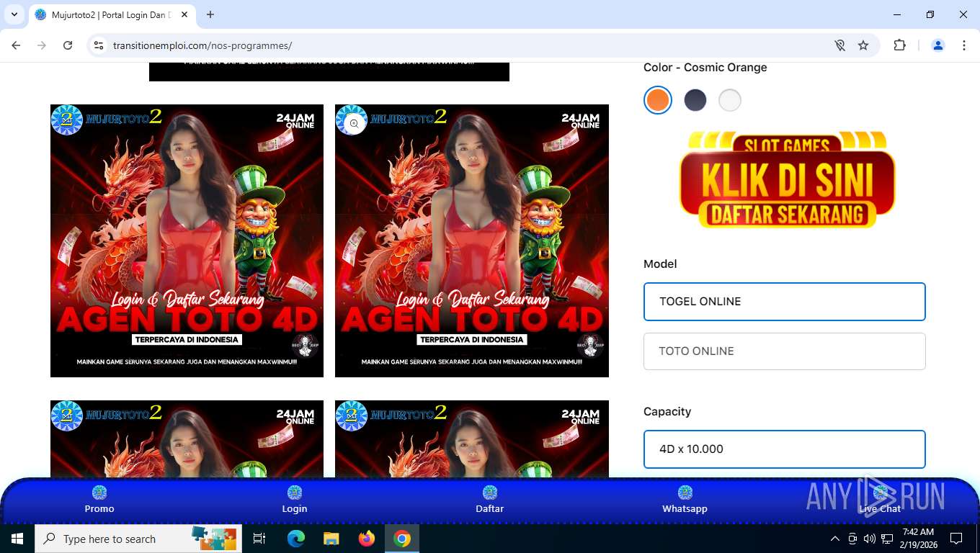The height and width of the screenshot is (553, 980).
Task: Click the Color - Cosmic Orange label
Action: (x=705, y=67)
